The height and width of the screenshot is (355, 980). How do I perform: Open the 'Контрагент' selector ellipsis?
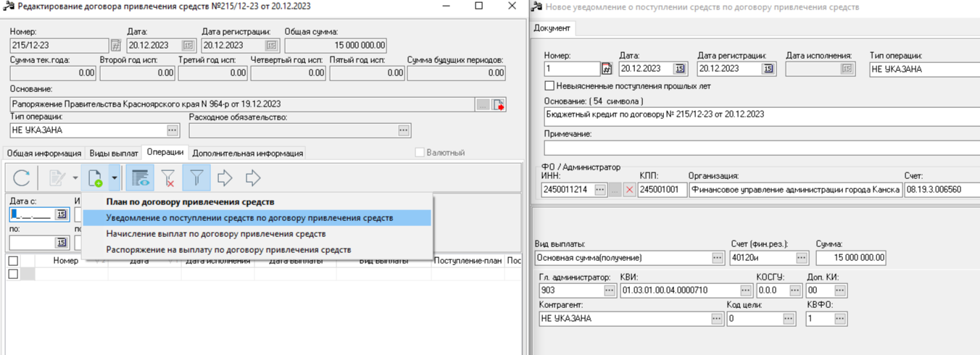tap(718, 319)
